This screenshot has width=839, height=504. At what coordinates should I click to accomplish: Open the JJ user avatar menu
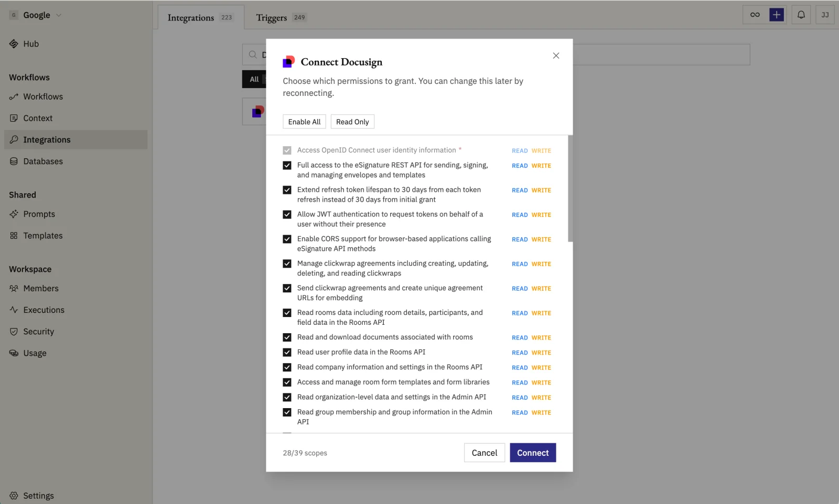click(x=825, y=15)
